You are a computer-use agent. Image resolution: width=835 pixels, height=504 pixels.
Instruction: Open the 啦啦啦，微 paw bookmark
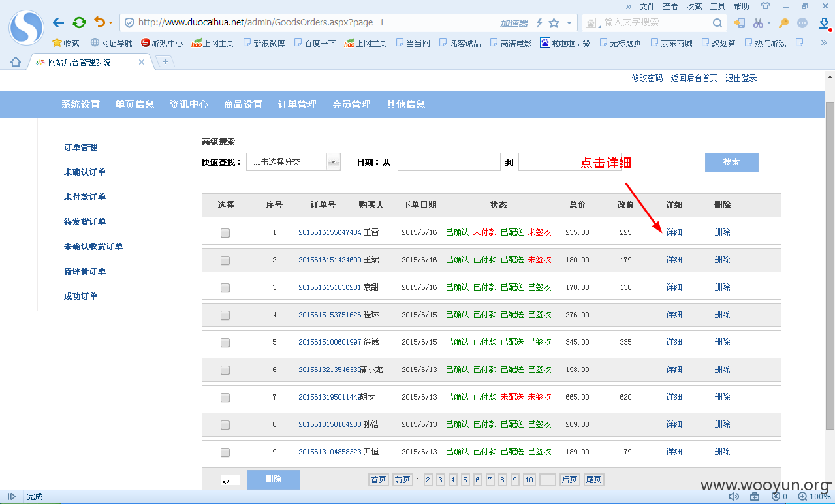tap(565, 43)
